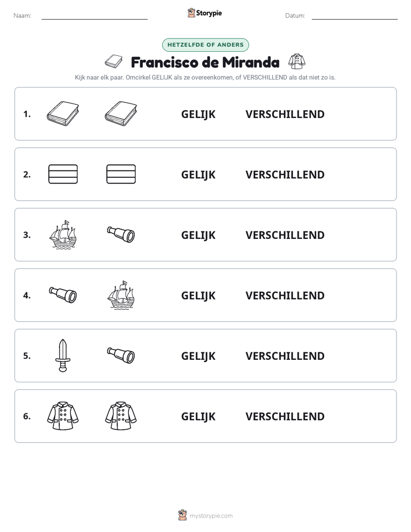Select GELIJK for row 1
This screenshot has height=532, width=411.
click(199, 115)
